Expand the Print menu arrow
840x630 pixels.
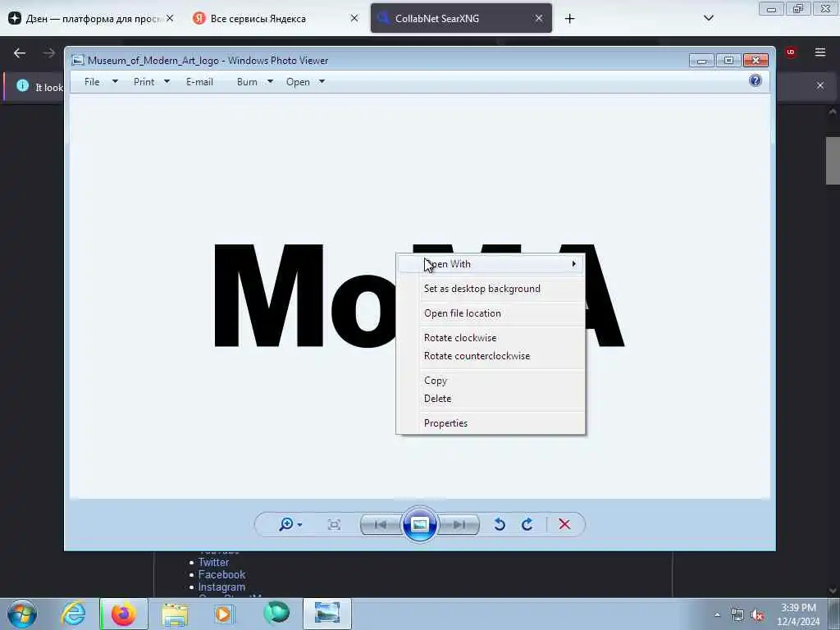tap(167, 81)
